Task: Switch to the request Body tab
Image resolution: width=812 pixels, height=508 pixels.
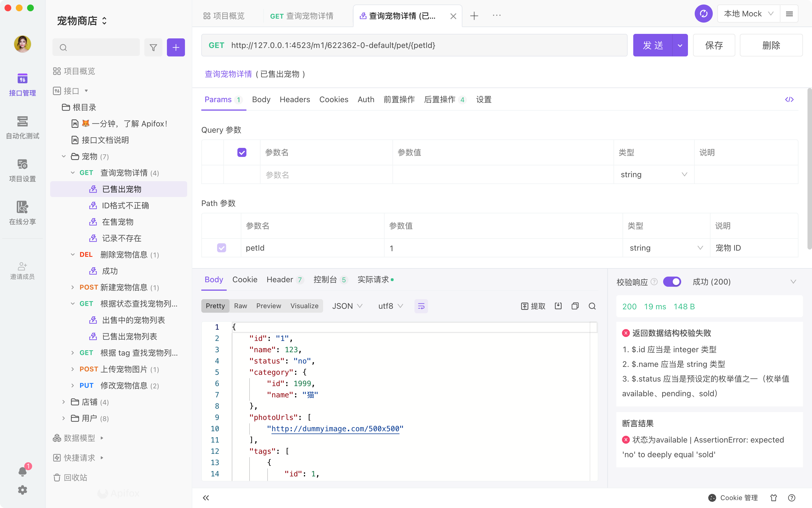Action: [x=261, y=99]
